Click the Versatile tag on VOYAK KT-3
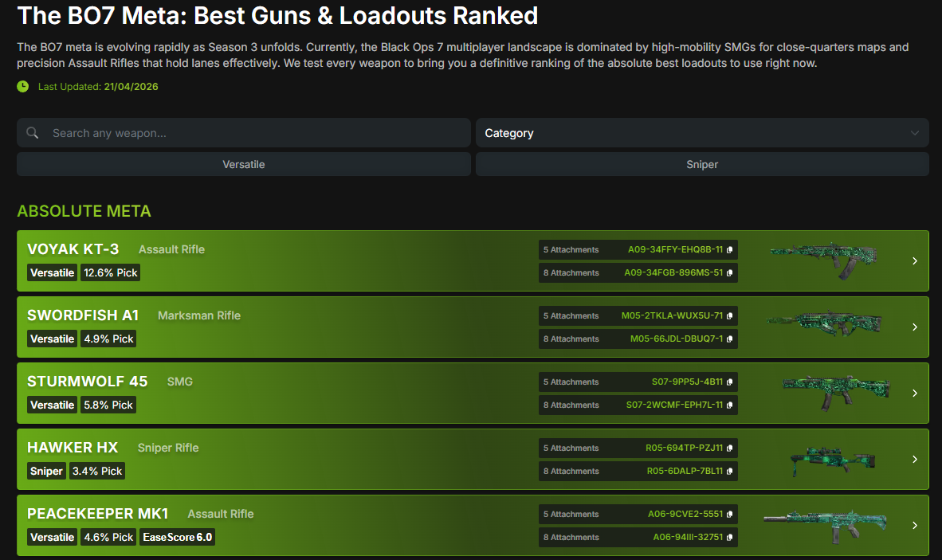The image size is (942, 560). tap(52, 273)
